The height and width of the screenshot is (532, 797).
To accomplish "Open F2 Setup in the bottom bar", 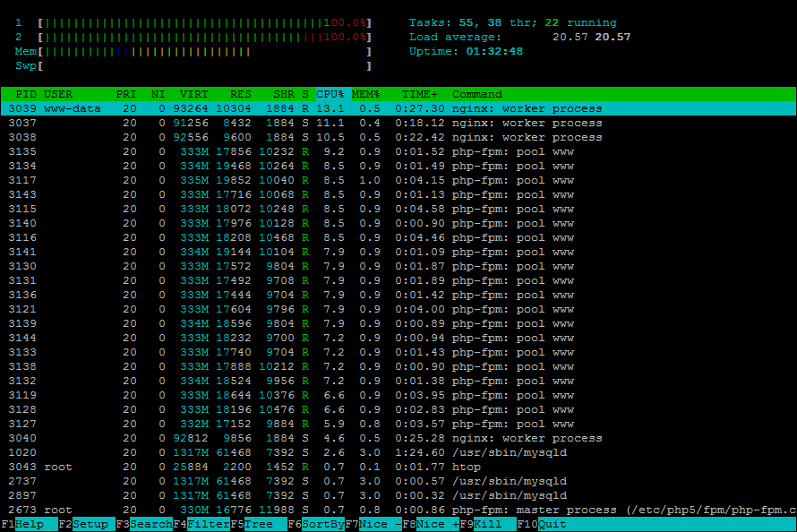I will [86, 524].
